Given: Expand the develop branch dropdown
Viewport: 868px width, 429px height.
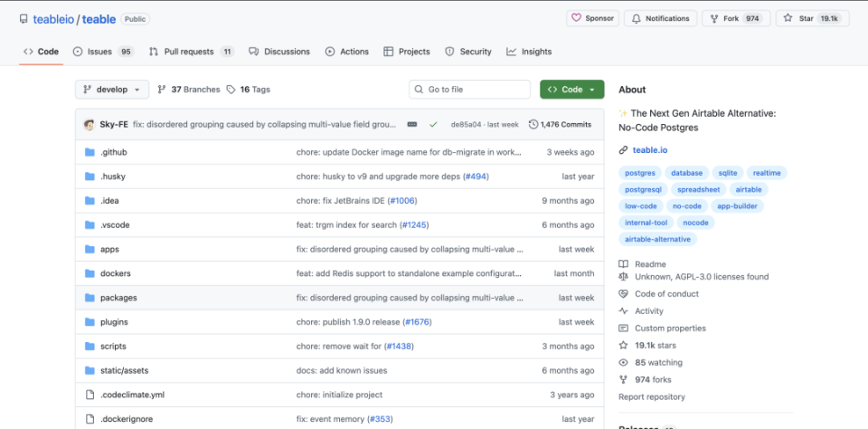Looking at the screenshot, I should click(x=112, y=90).
